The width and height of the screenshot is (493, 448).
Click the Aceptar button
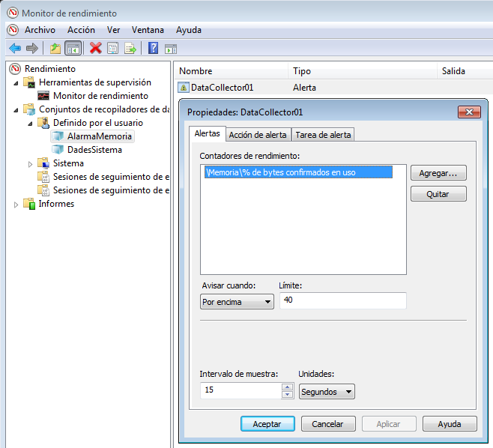[x=267, y=424]
